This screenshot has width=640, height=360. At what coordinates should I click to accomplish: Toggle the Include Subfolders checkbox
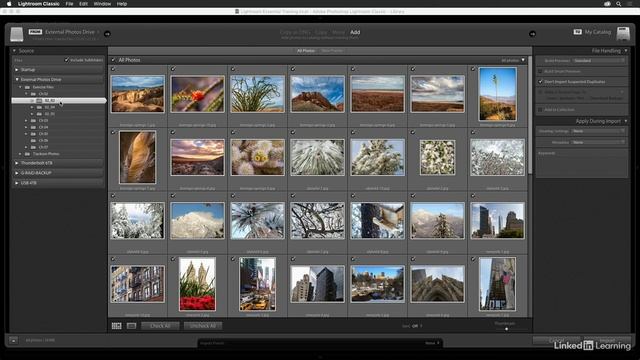(x=67, y=60)
